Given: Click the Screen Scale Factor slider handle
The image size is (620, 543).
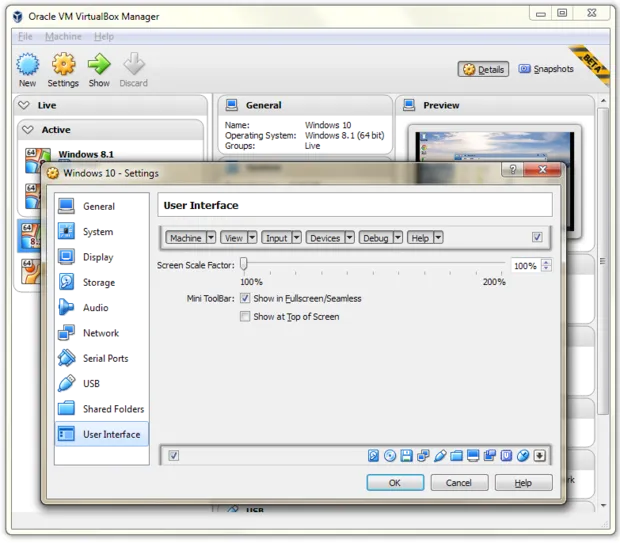Looking at the screenshot, I should (x=244, y=265).
